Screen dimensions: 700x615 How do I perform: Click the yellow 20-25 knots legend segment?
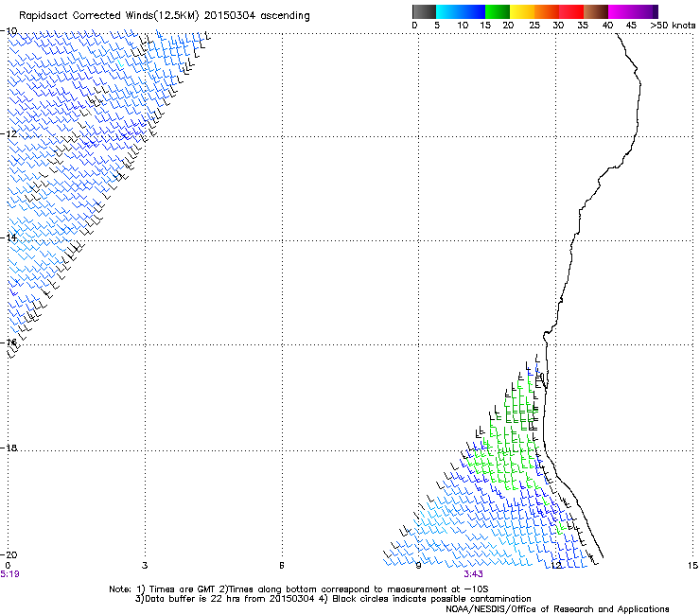click(522, 11)
